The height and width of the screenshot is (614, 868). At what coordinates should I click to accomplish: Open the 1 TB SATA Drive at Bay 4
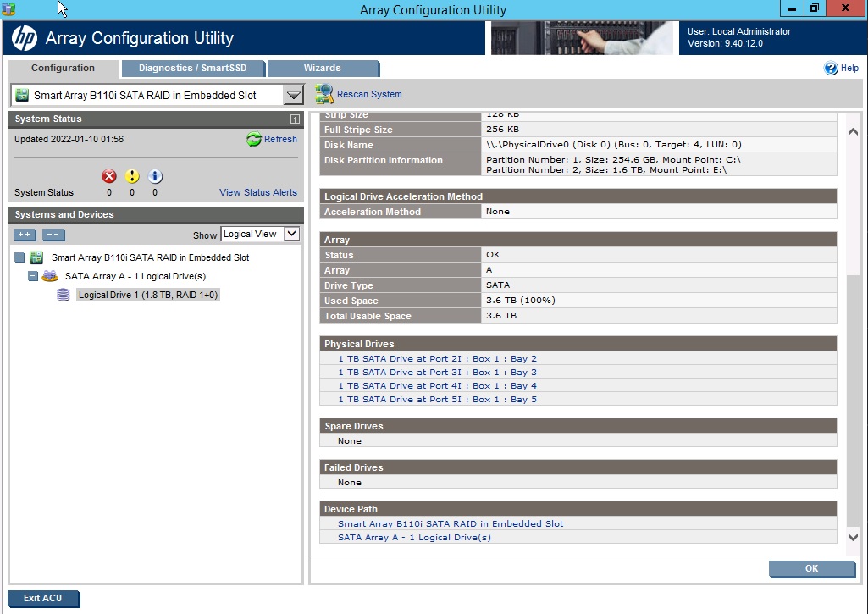(x=437, y=386)
